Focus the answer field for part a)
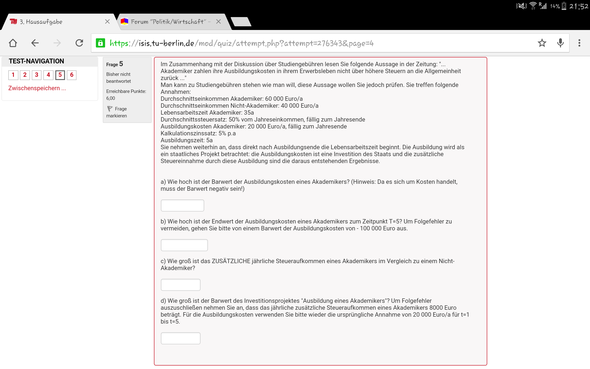This screenshot has width=590, height=369. coord(182,205)
